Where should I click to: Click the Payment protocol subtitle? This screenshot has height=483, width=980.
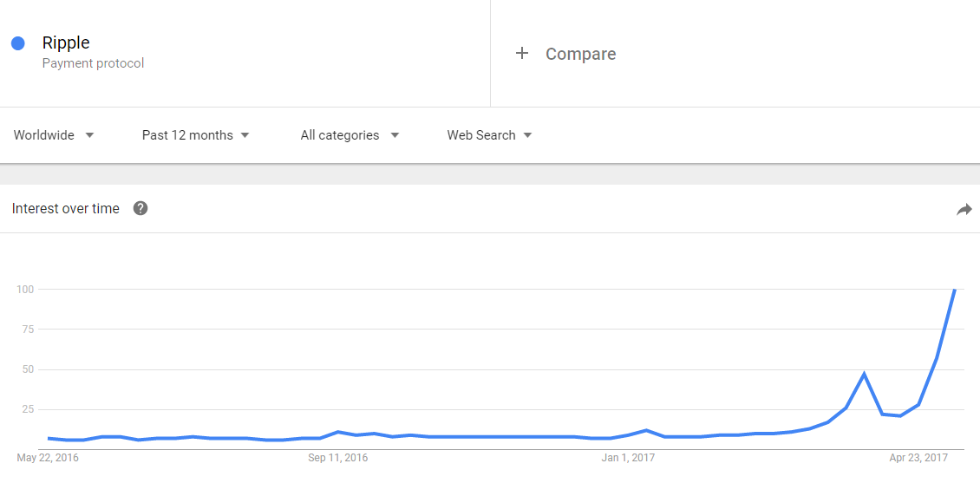(x=93, y=63)
